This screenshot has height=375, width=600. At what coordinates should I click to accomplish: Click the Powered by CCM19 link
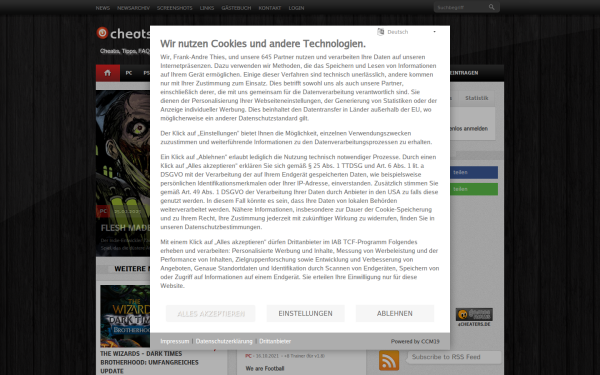[415, 341]
